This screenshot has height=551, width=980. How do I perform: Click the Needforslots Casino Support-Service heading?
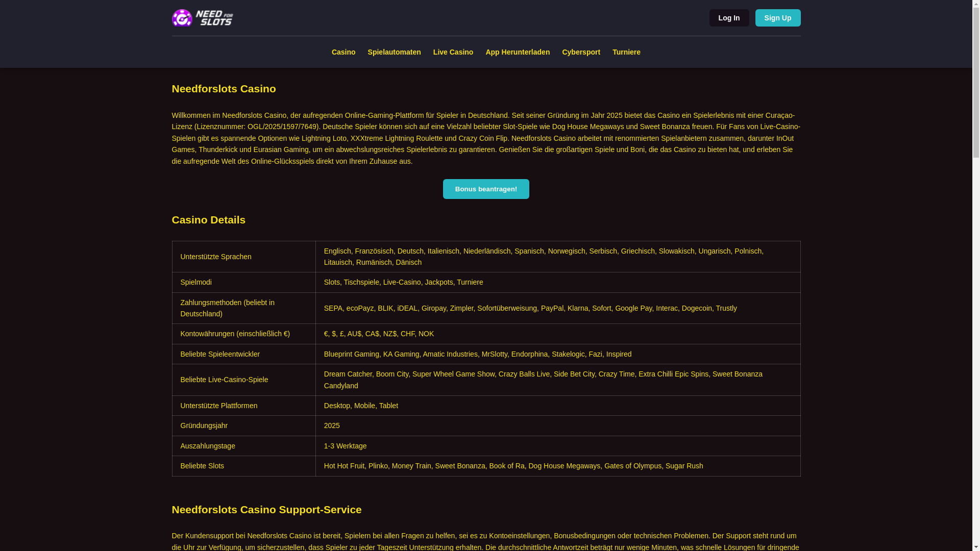(x=266, y=510)
